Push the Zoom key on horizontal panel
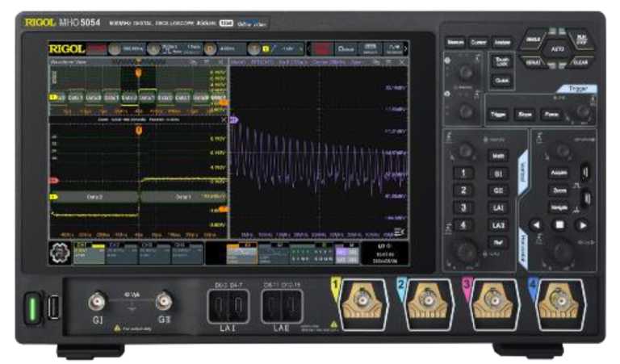This screenshot has height=364, width=620. pos(559,190)
